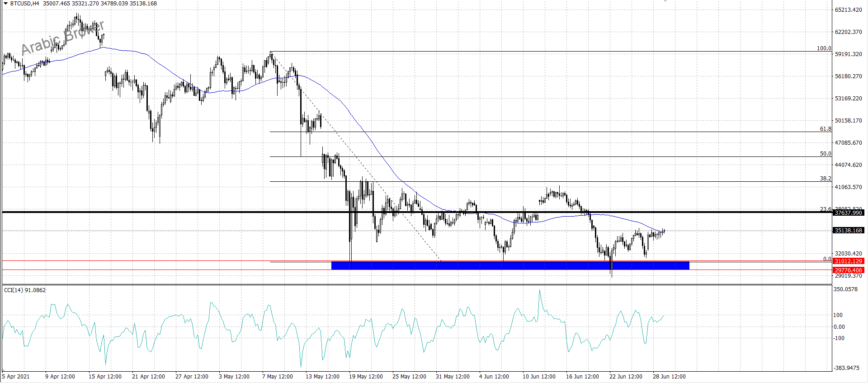This screenshot has width=868, height=383.
Task: Click the Fibonacci 38.2 level label
Action: pos(826,178)
